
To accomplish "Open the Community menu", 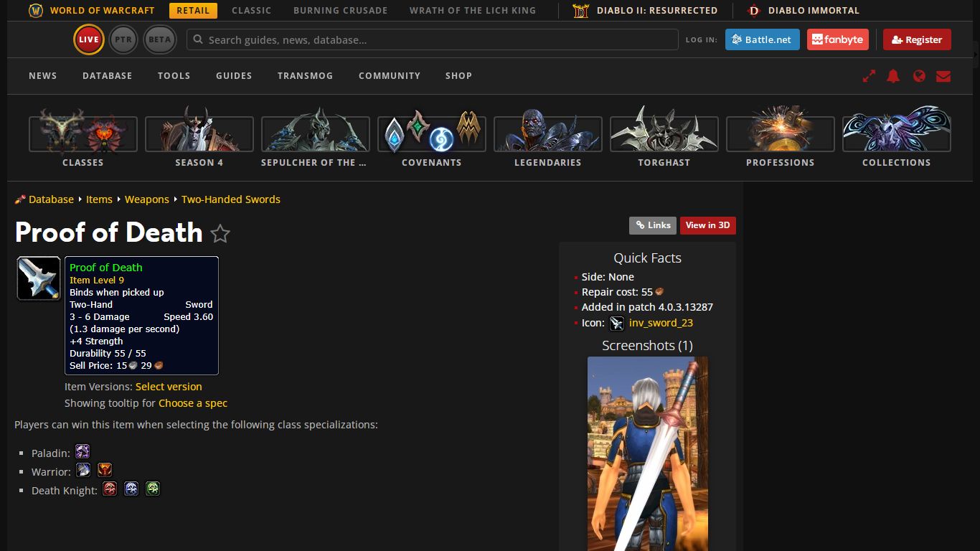I will pos(390,75).
